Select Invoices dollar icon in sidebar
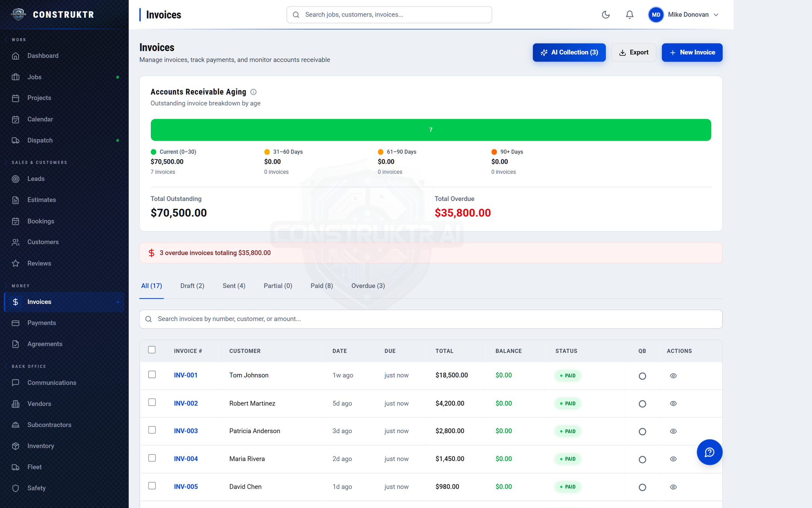Screen dimensions: 812x508 tap(15, 302)
